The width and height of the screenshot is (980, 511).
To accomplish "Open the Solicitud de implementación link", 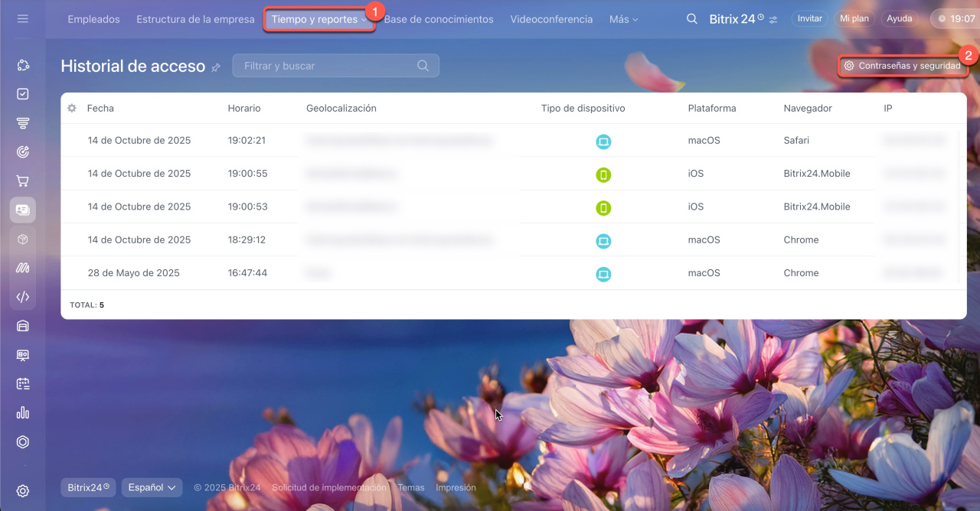I will pos(328,487).
